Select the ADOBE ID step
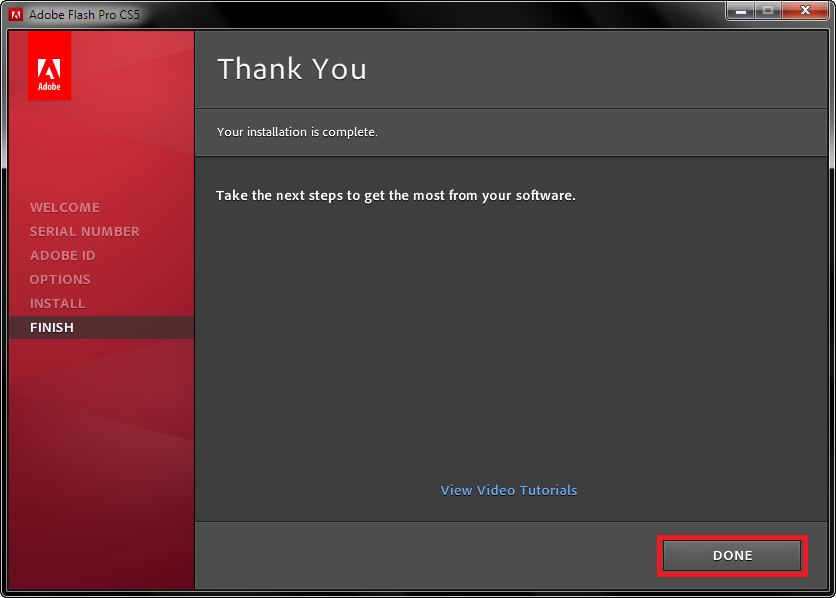The image size is (836, 598). coord(62,255)
